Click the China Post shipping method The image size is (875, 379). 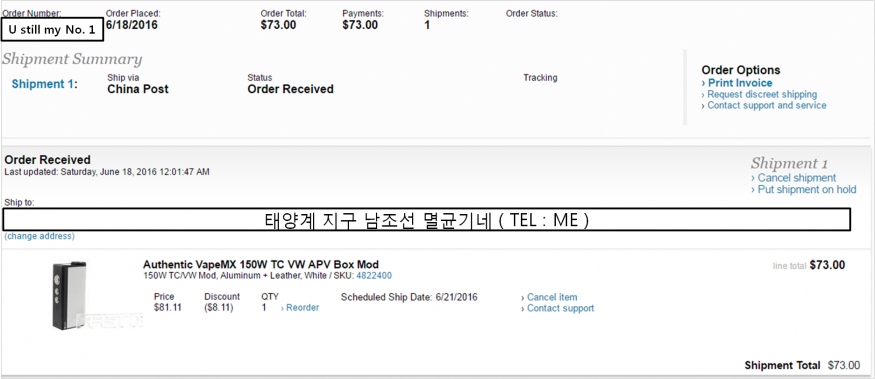point(138,89)
